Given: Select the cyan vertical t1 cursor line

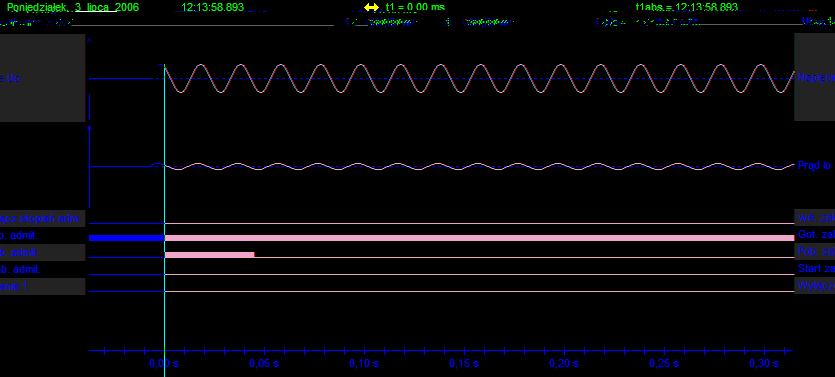Looking at the screenshot, I should click(x=165, y=208).
